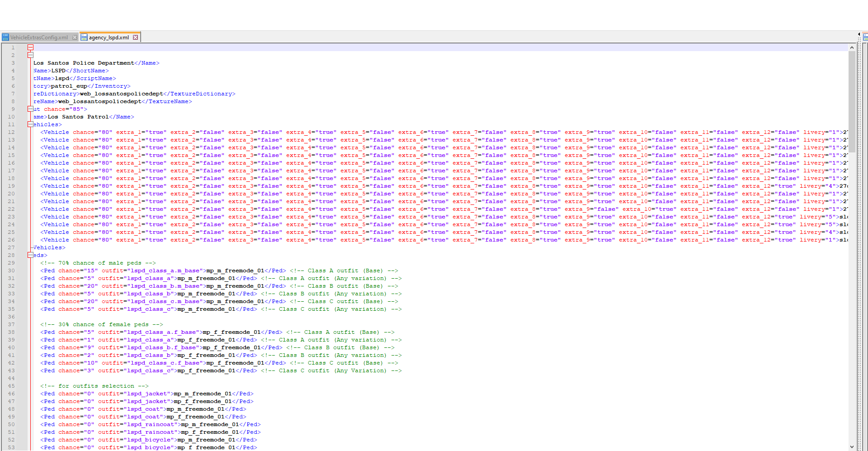868x451 pixels.
Task: Collapse the Peds block on line 28
Action: 30,255
